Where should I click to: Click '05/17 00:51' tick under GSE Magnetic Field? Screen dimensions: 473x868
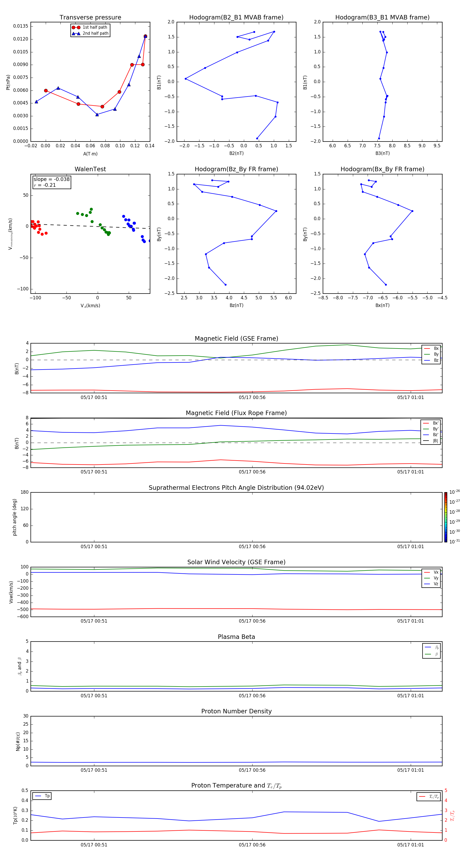tap(94, 398)
